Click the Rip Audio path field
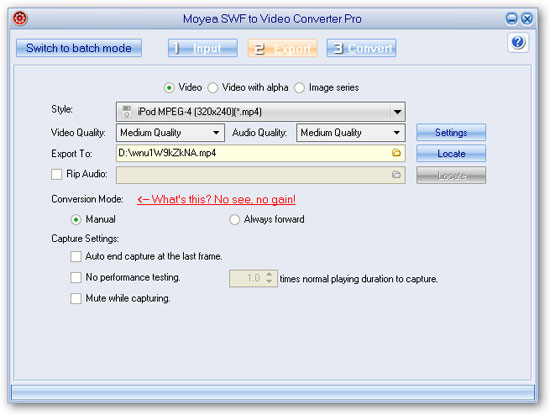Viewport: 550px width, 415px height. pos(261,175)
